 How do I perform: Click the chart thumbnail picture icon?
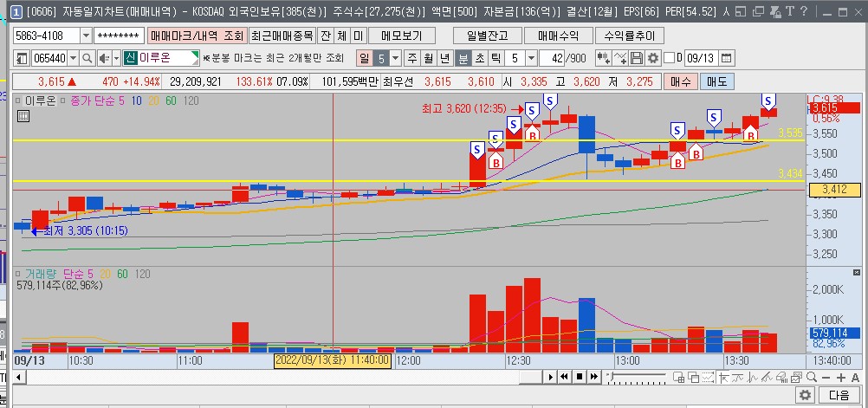(795, 378)
